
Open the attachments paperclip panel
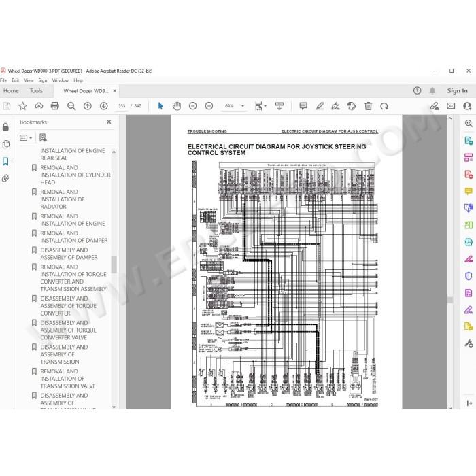[5, 178]
